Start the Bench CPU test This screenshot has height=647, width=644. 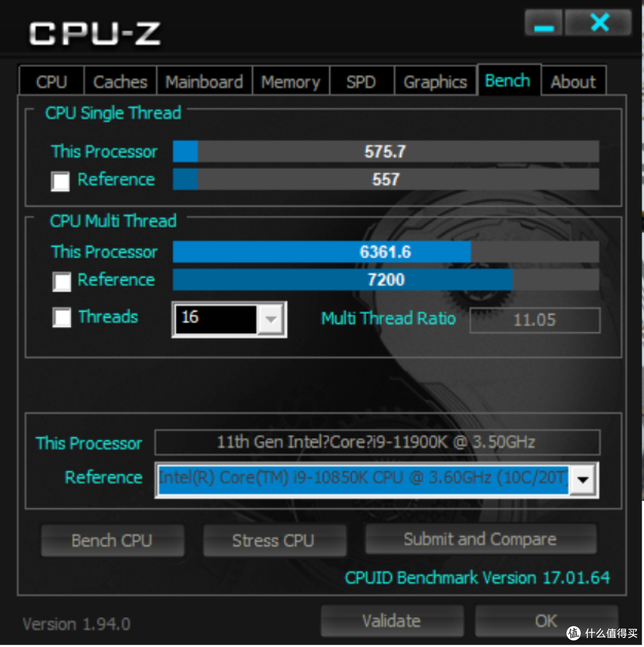(x=112, y=540)
